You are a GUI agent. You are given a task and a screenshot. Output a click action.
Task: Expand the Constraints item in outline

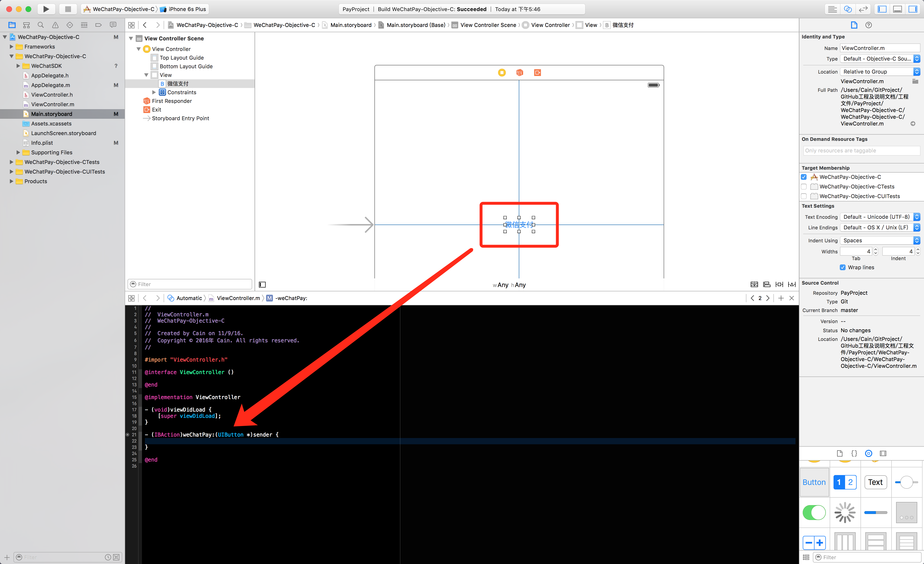[x=154, y=92]
